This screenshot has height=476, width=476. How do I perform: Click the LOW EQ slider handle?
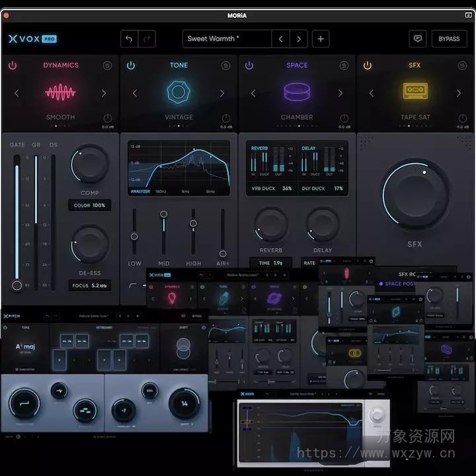tap(134, 237)
